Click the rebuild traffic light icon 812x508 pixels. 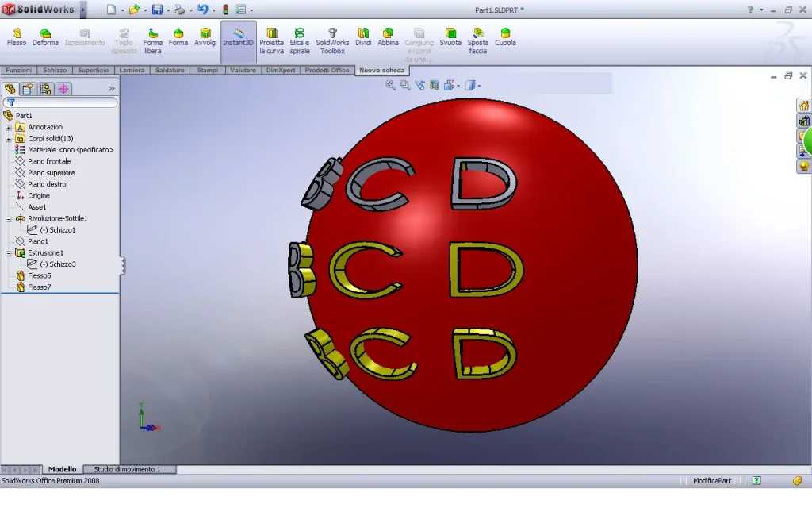(226, 10)
